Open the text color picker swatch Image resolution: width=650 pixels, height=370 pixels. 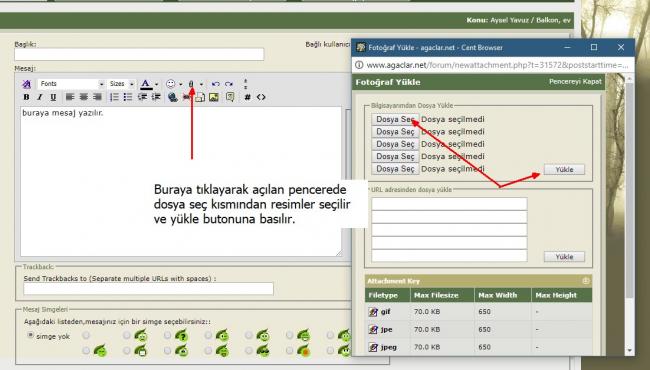point(146,84)
